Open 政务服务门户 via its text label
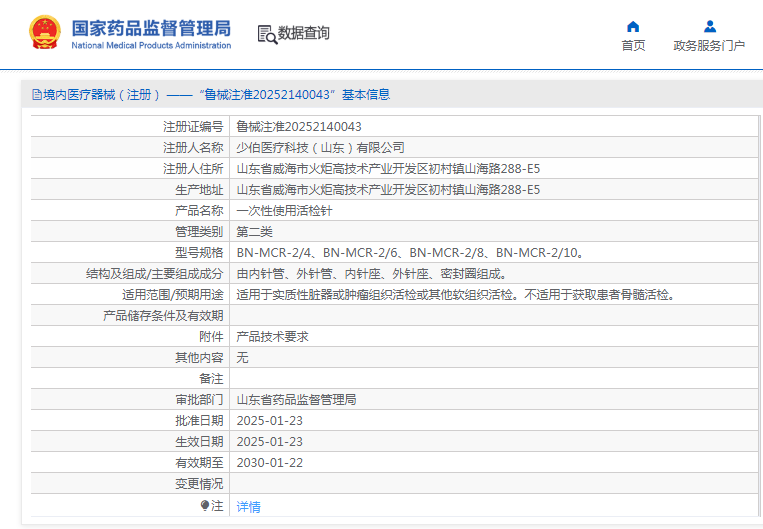The width and height of the screenshot is (763, 529). (x=709, y=46)
